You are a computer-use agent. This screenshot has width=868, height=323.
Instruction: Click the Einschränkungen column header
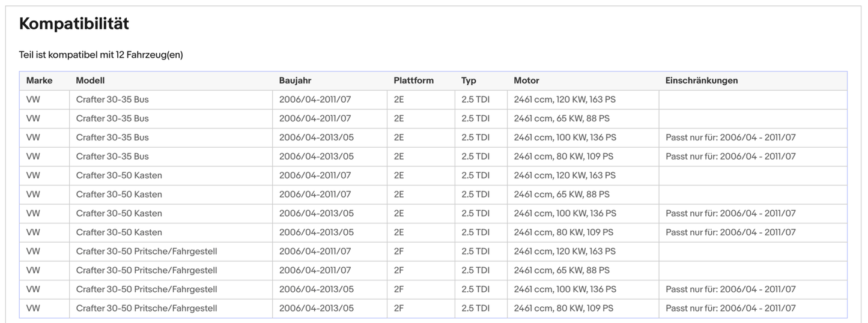tap(701, 80)
